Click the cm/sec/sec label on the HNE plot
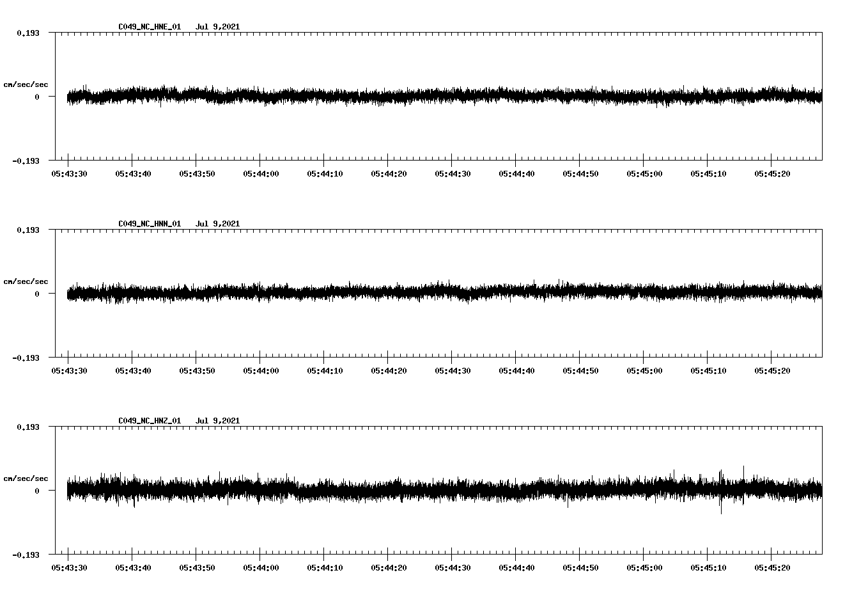 pyautogui.click(x=26, y=84)
